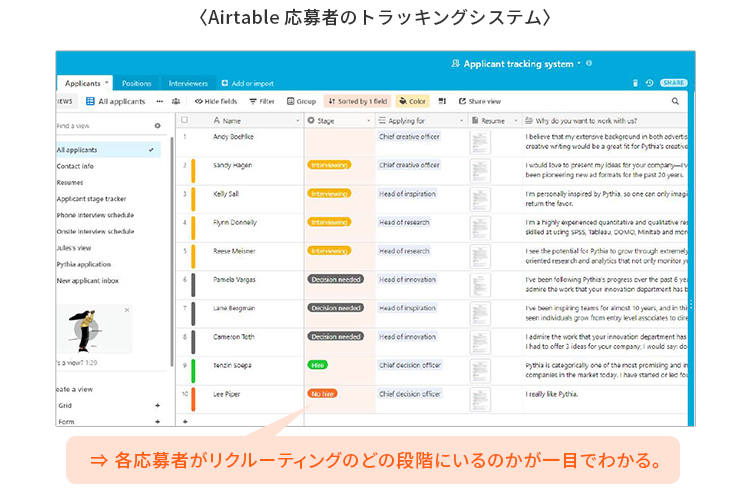This screenshot has height=500, width=750.
Task: Click the view settings gear icon
Action: coord(157,126)
